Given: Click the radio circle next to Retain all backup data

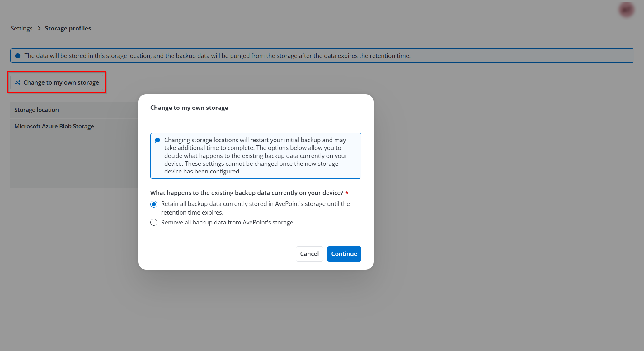Looking at the screenshot, I should click(x=154, y=204).
